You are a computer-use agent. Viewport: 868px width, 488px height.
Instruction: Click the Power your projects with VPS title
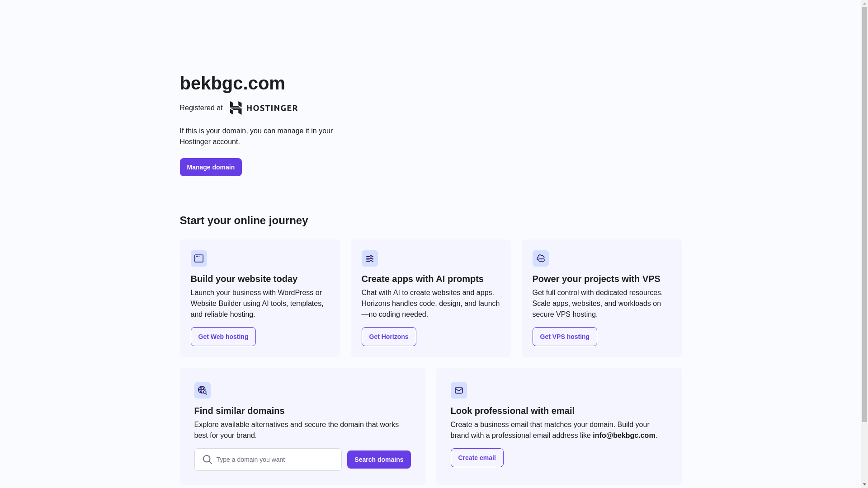[596, 279]
